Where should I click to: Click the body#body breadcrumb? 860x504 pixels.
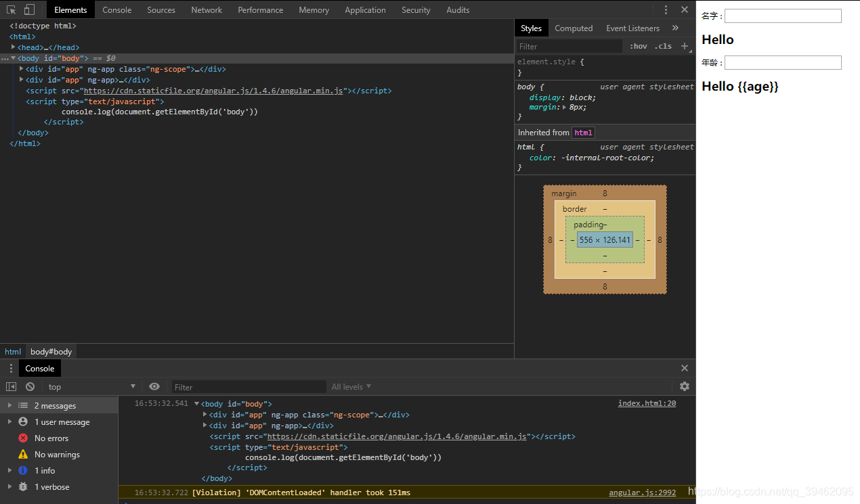click(51, 352)
